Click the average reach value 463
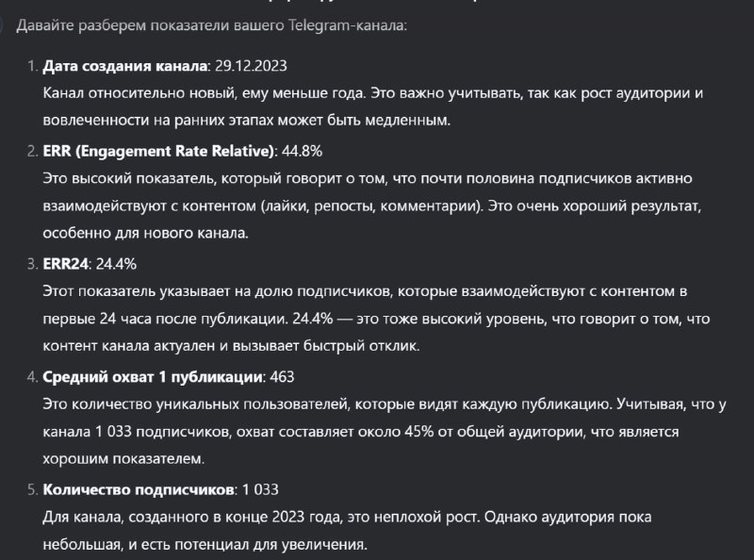The height and width of the screenshot is (560, 754). (282, 377)
